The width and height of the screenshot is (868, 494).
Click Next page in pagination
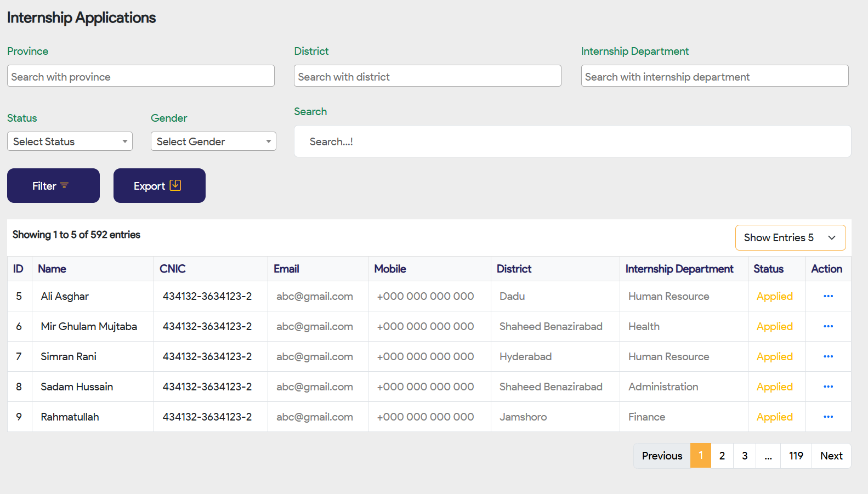click(831, 456)
